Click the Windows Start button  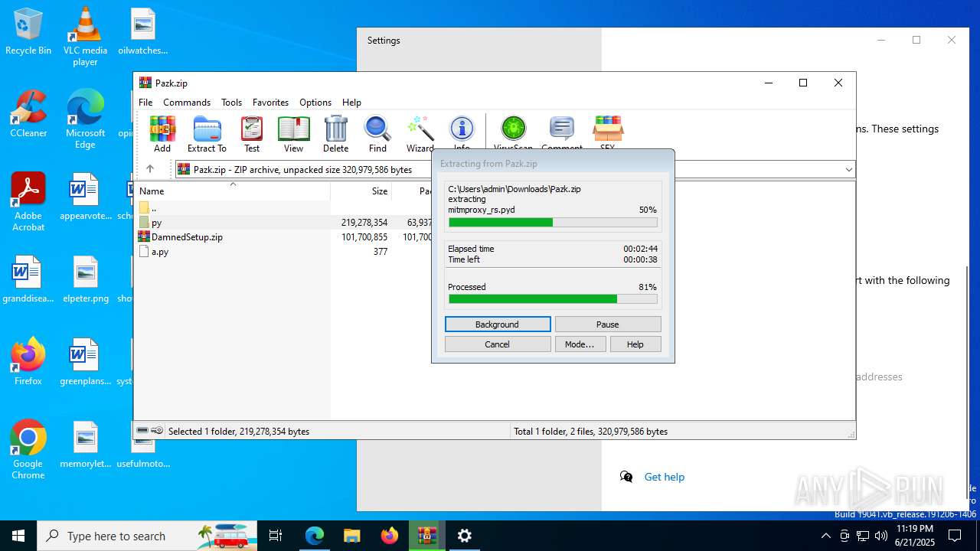(x=18, y=536)
